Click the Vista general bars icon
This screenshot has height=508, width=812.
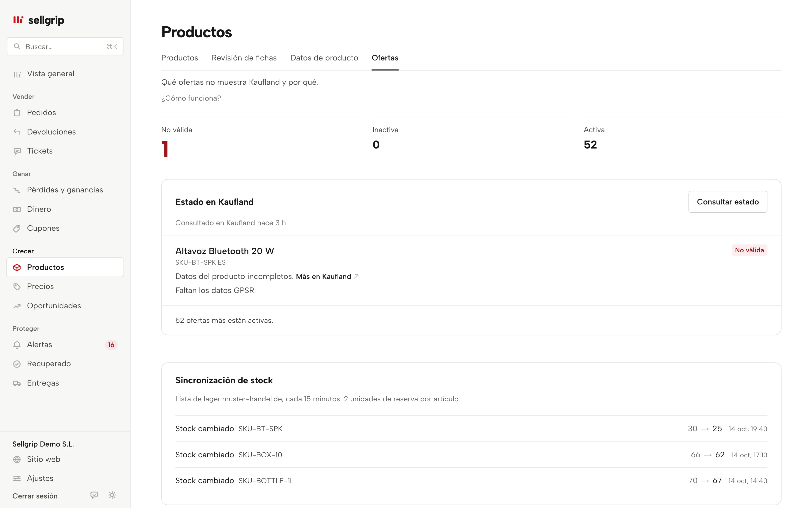click(17, 74)
